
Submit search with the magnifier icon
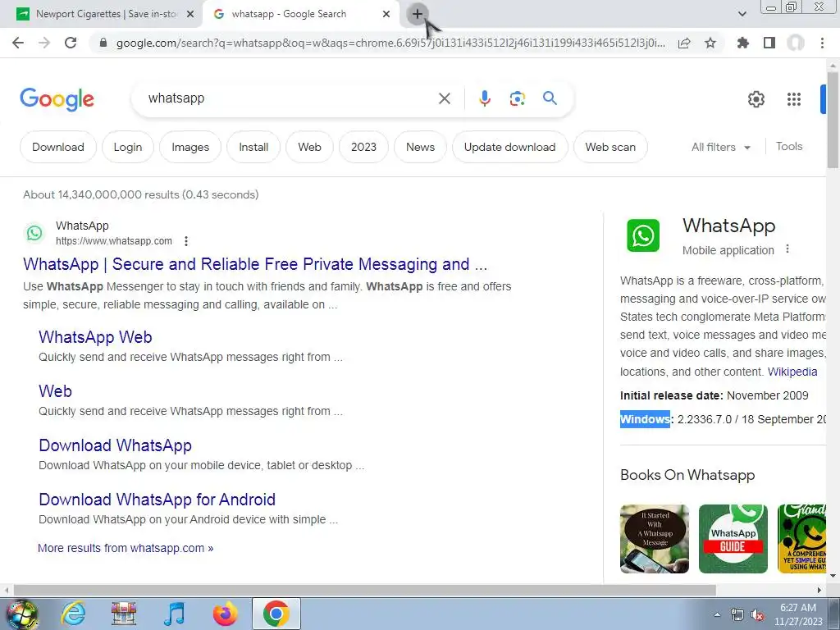tap(550, 98)
